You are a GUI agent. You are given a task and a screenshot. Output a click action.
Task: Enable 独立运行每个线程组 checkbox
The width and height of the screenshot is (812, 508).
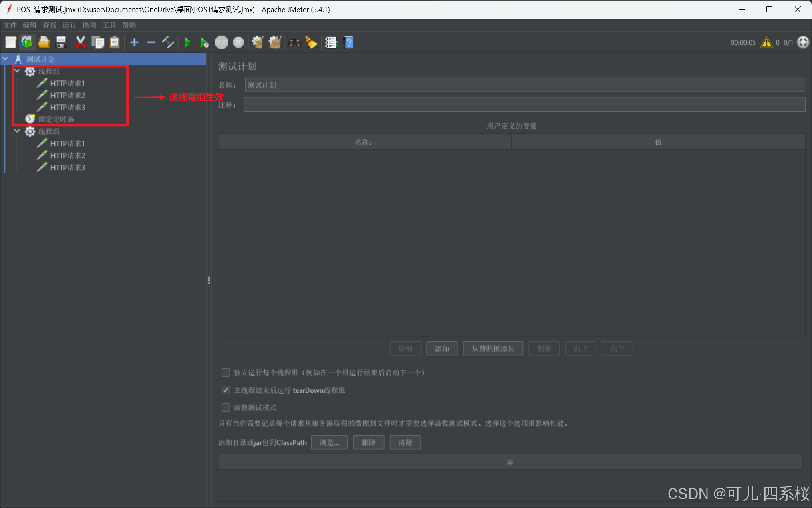pos(226,373)
